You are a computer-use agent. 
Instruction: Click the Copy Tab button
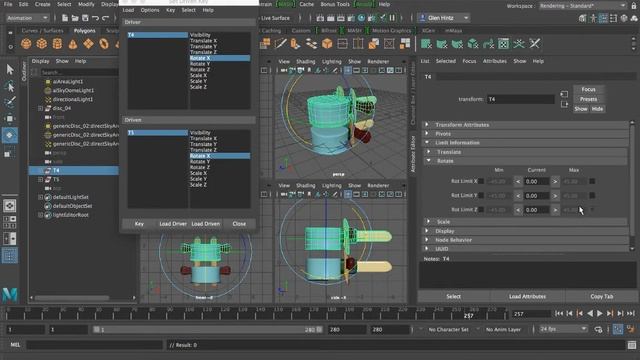(602, 296)
